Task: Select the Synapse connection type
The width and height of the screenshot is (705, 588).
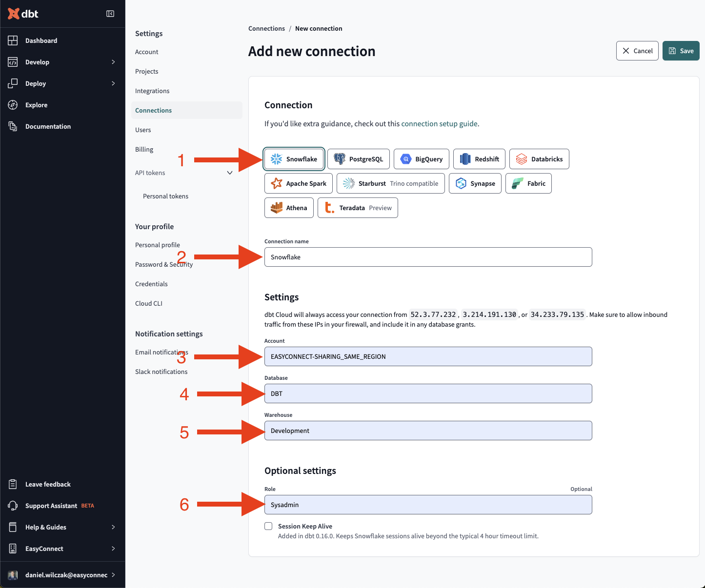Action: [475, 183]
